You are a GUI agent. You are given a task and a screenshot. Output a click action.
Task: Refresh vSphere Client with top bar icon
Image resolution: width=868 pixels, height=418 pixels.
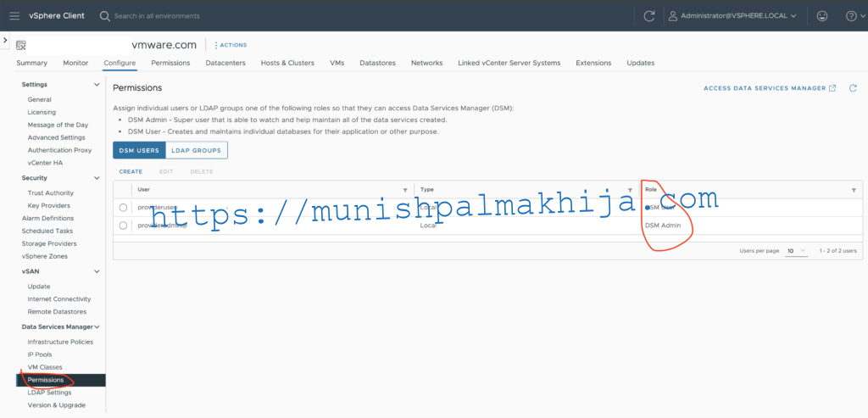pos(649,16)
